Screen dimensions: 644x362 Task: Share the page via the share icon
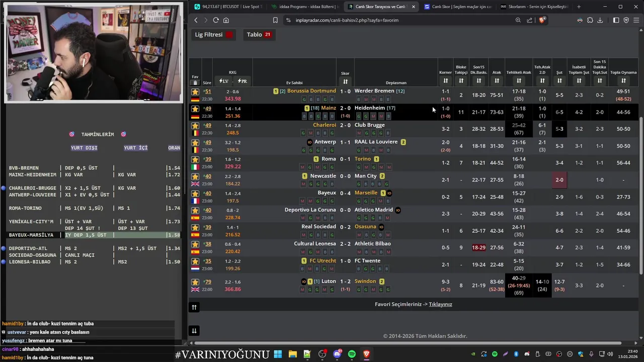[x=530, y=20]
